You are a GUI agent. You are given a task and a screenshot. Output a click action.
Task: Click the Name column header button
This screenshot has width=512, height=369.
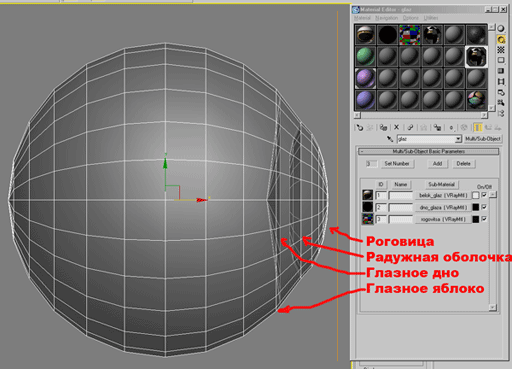pyautogui.click(x=400, y=184)
